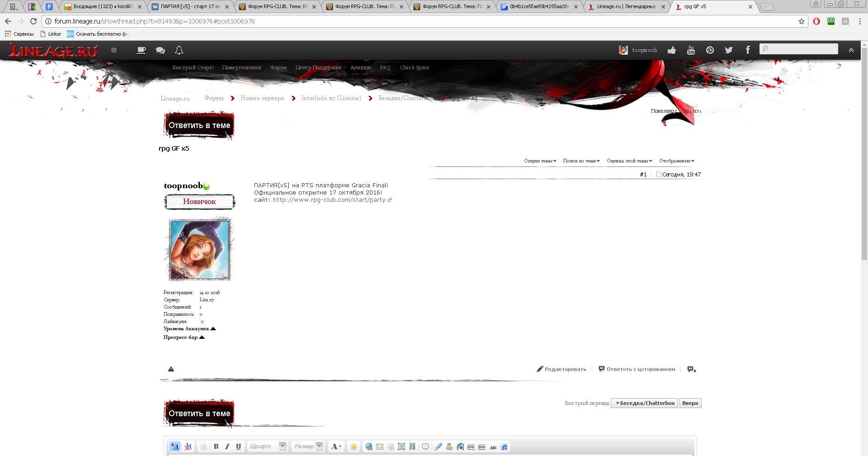Open the Pinterest icon in header

[710, 50]
